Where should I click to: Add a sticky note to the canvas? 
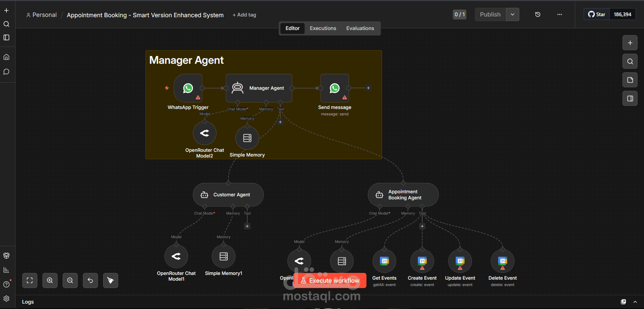(x=630, y=80)
